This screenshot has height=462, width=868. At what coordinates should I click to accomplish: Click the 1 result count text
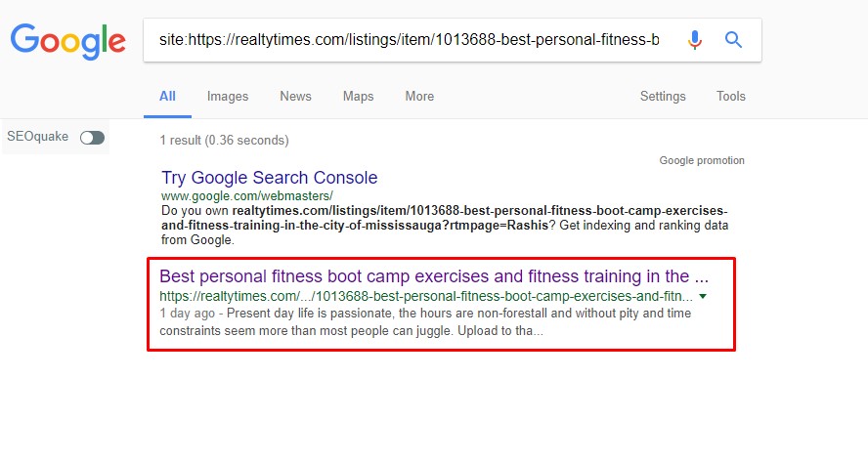(224, 140)
